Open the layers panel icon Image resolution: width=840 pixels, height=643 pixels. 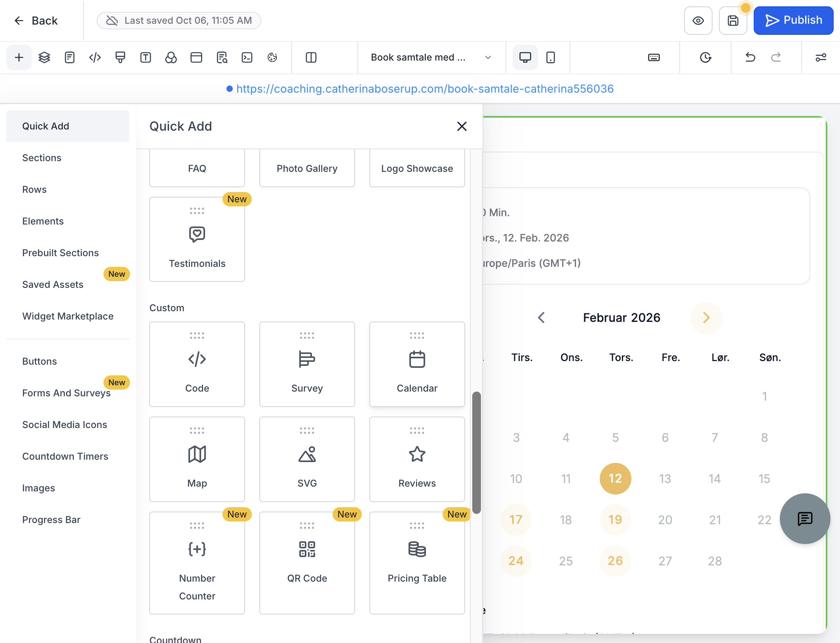tap(44, 57)
